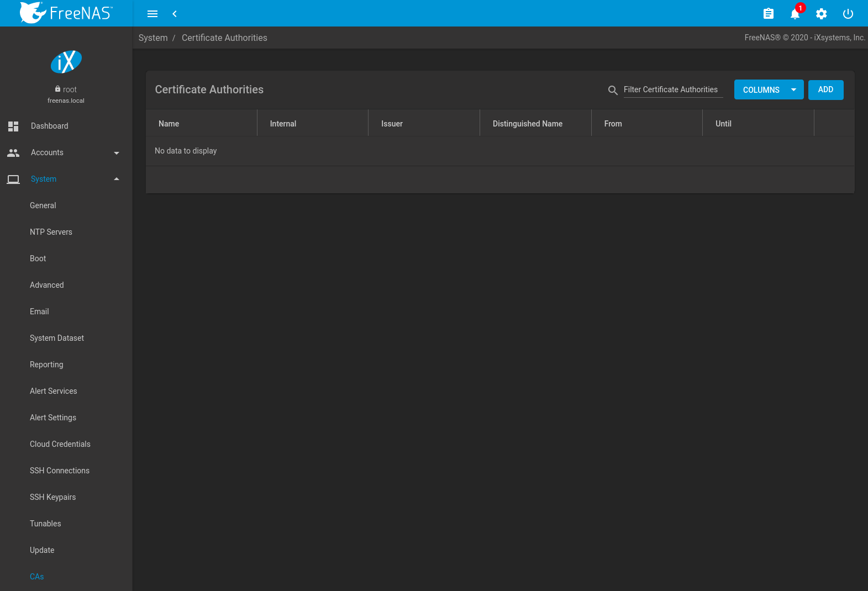This screenshot has width=868, height=591.
Task: Click System breadcrumb link
Action: pos(153,38)
